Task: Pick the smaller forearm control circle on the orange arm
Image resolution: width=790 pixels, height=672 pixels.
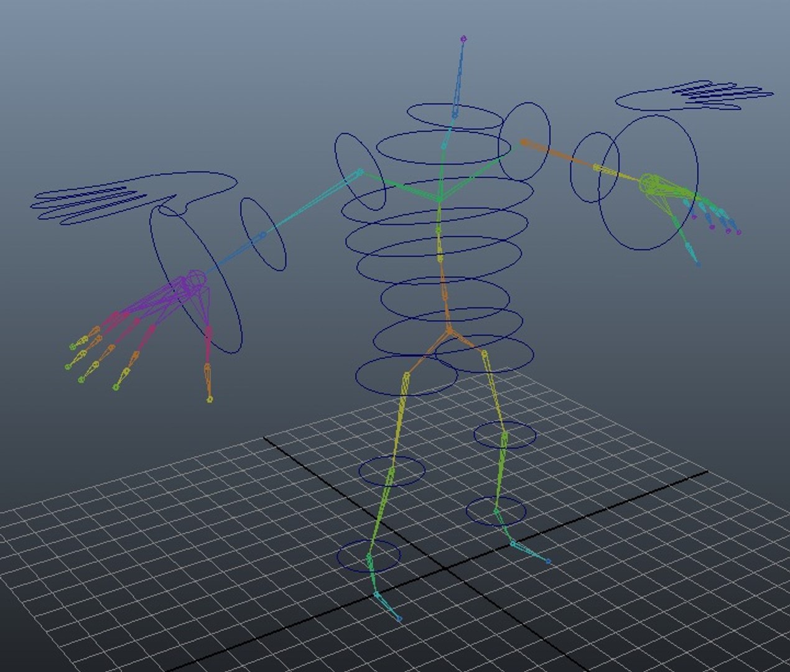Action: [x=595, y=167]
